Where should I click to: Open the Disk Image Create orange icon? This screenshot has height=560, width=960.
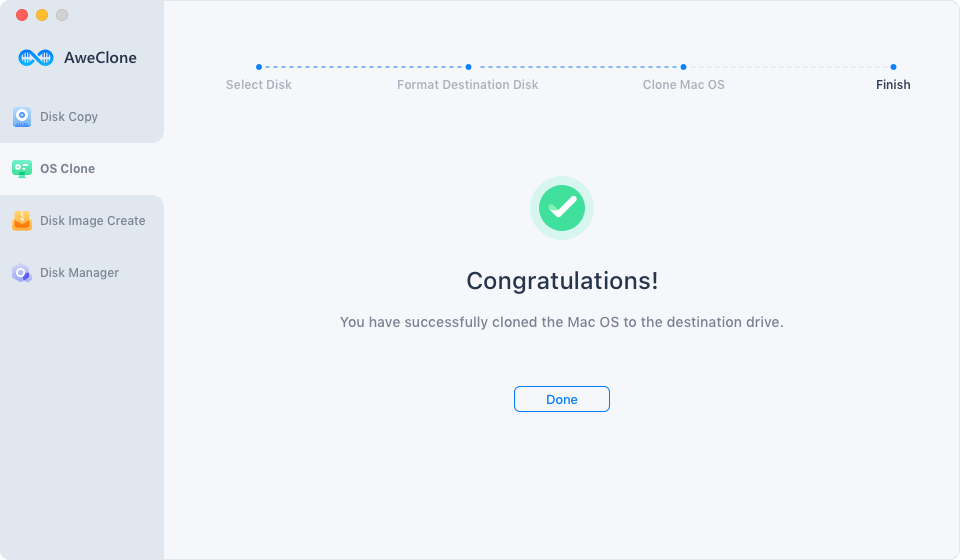(x=22, y=220)
